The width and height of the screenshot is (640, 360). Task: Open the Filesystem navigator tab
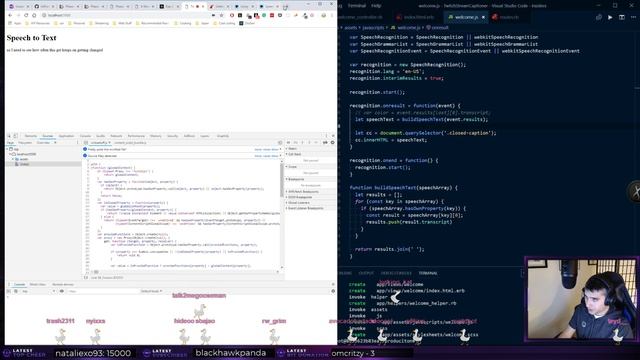click(x=25, y=142)
